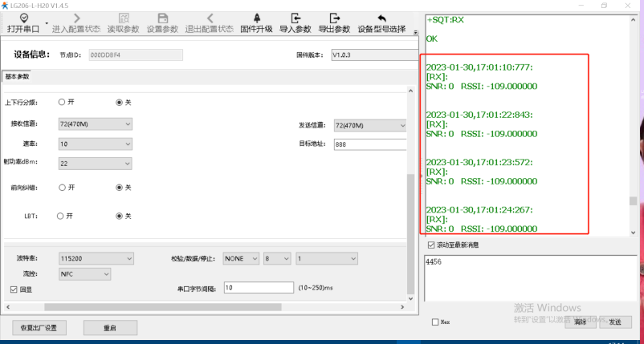644x344 pixels.
Task: Click the 设置参数 (set parameters) icon
Action: 163,18
